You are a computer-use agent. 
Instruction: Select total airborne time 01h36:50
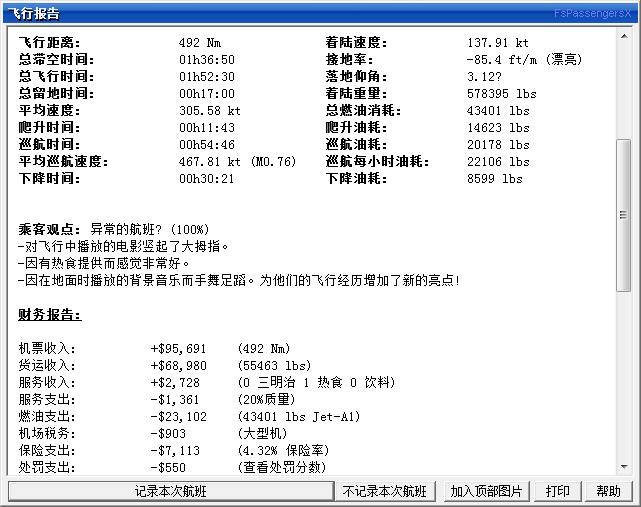coord(207,60)
